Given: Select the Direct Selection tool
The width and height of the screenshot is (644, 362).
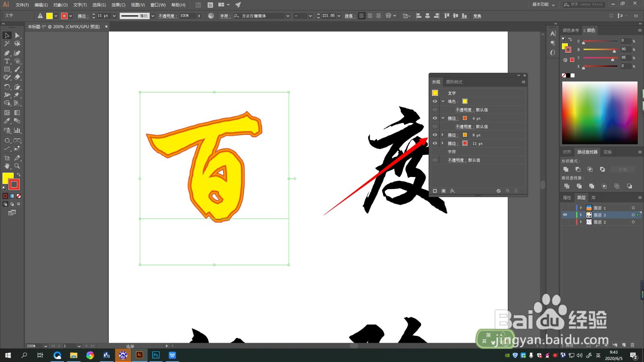Looking at the screenshot, I should (17, 35).
